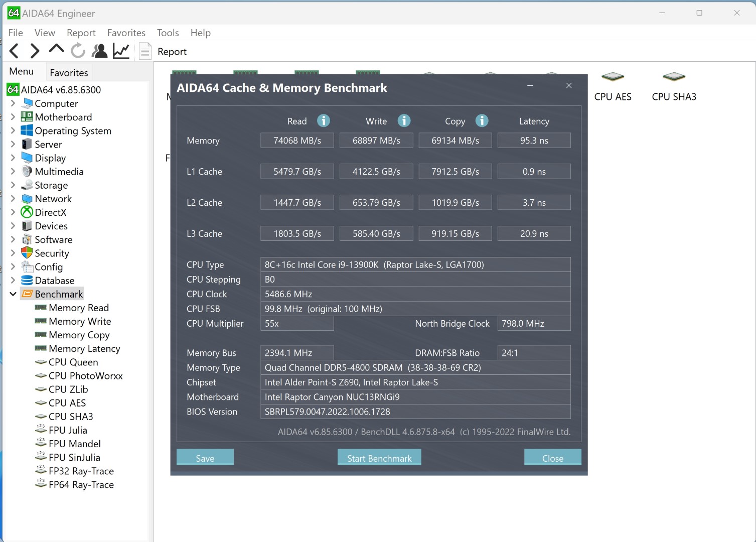This screenshot has height=542, width=756.
Task: Click the Close button in benchmark dialog
Action: (553, 458)
